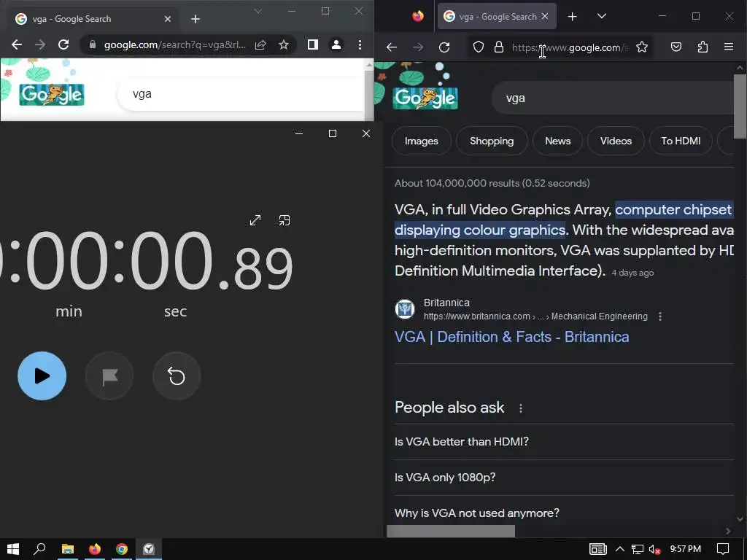Open a new tab in Chrome
The width and height of the screenshot is (747, 560).
(196, 19)
